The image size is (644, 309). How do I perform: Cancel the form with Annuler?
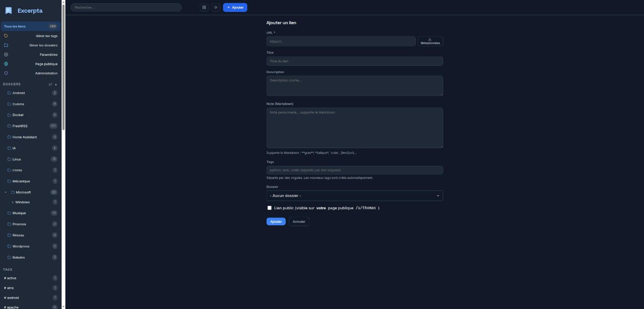299,222
